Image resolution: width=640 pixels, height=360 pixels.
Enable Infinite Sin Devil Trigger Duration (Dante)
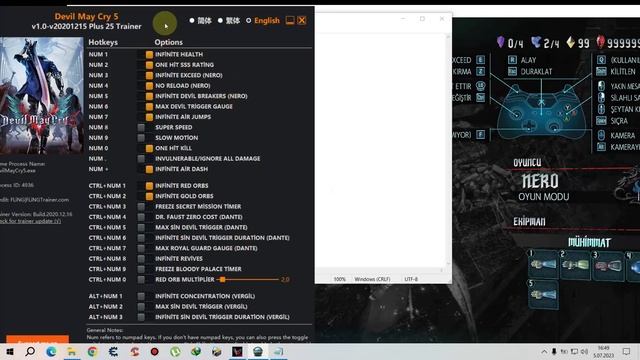pos(141,238)
